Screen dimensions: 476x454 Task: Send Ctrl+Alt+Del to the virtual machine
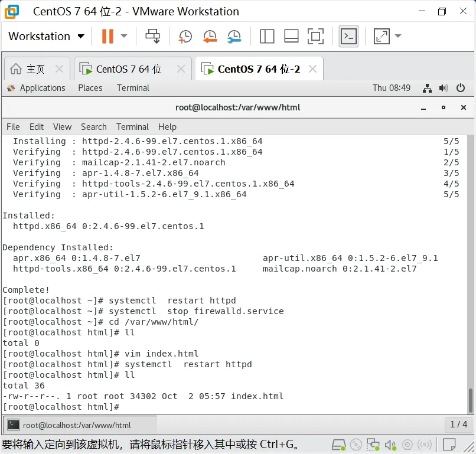(153, 37)
